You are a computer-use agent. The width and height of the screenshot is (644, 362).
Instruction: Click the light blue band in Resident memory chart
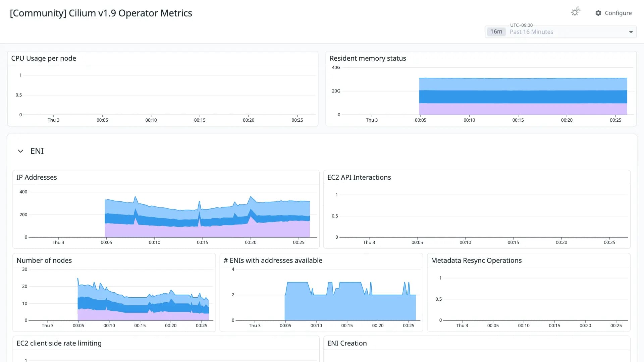(523, 84)
